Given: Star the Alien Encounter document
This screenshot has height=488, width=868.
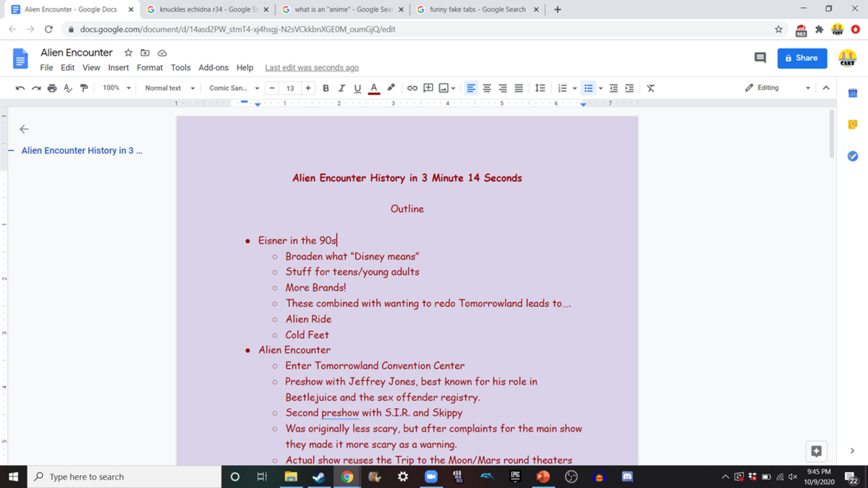Looking at the screenshot, I should pos(128,53).
